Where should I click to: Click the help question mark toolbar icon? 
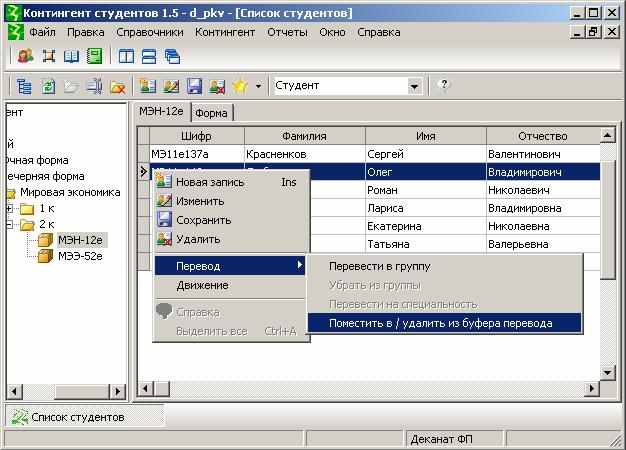(x=444, y=86)
